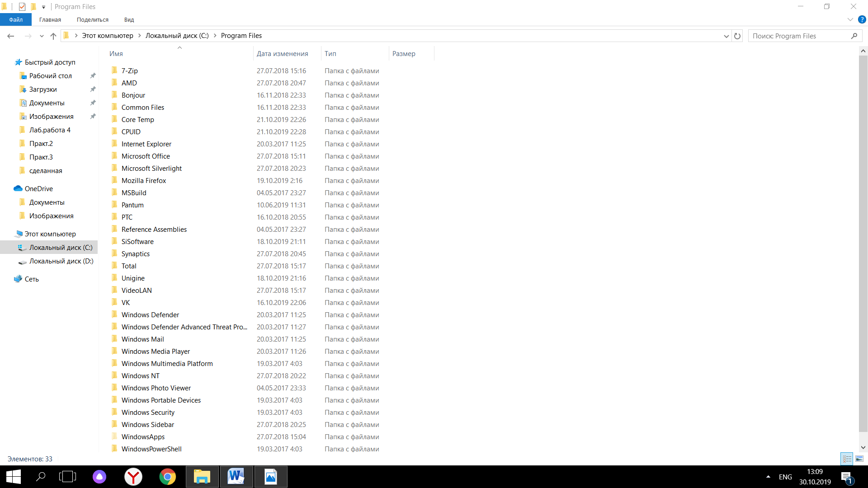Click the new folder quick access icon

pyautogui.click(x=33, y=7)
